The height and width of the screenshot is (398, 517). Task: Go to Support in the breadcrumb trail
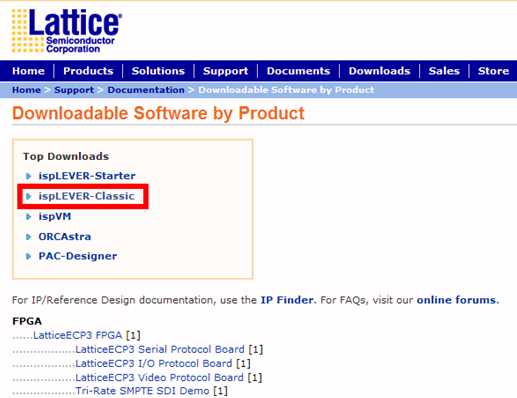pos(74,90)
